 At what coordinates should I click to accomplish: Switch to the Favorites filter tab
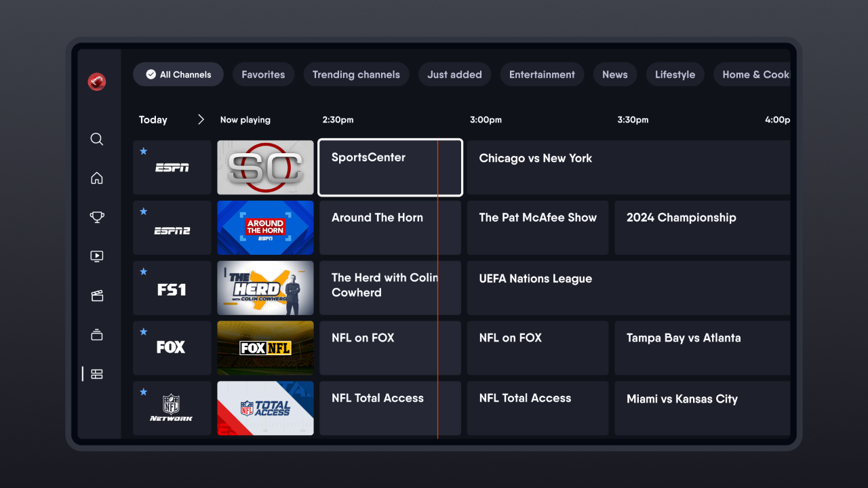tap(263, 75)
